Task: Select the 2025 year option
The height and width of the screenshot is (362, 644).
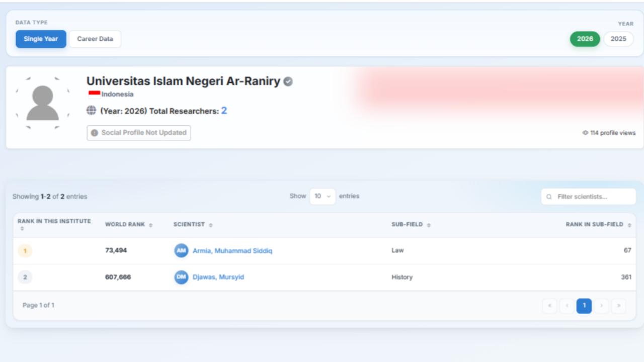Action: 618,39
